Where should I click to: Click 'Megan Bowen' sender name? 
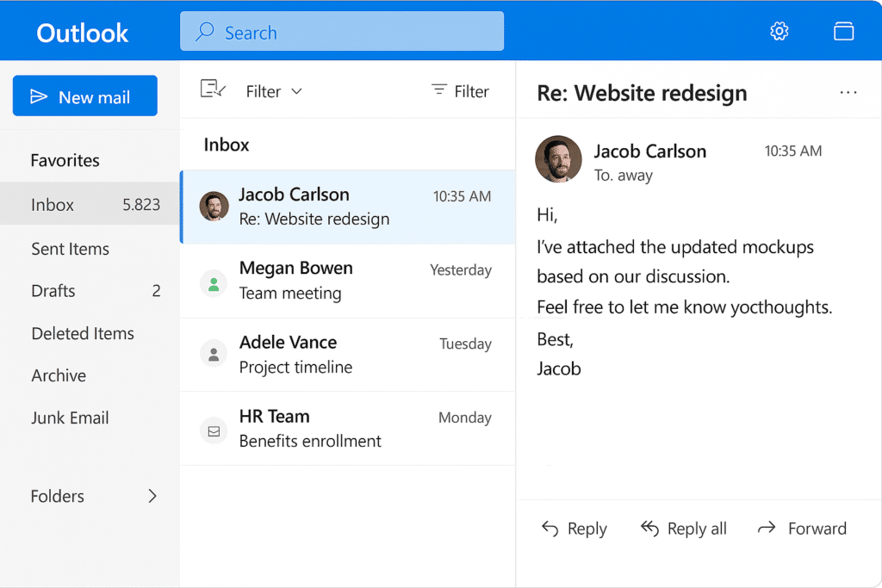296,268
